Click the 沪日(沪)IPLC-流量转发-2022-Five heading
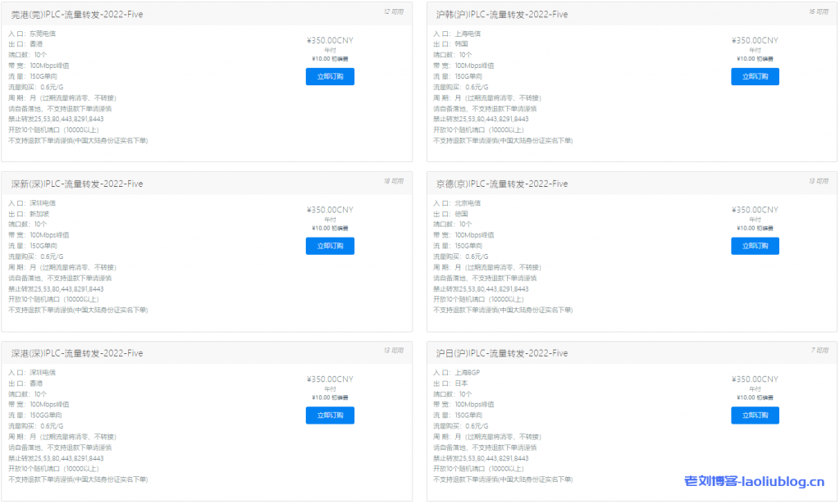 (x=502, y=353)
